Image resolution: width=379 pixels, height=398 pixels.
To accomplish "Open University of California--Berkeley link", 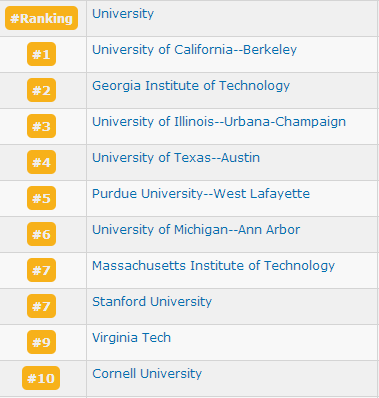I will coord(194,50).
